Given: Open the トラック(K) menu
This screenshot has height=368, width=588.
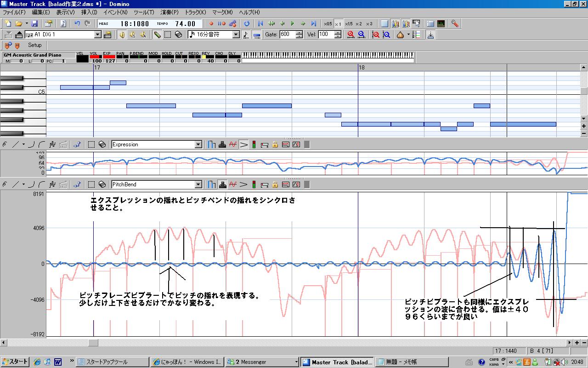Looking at the screenshot, I should pos(195,12).
